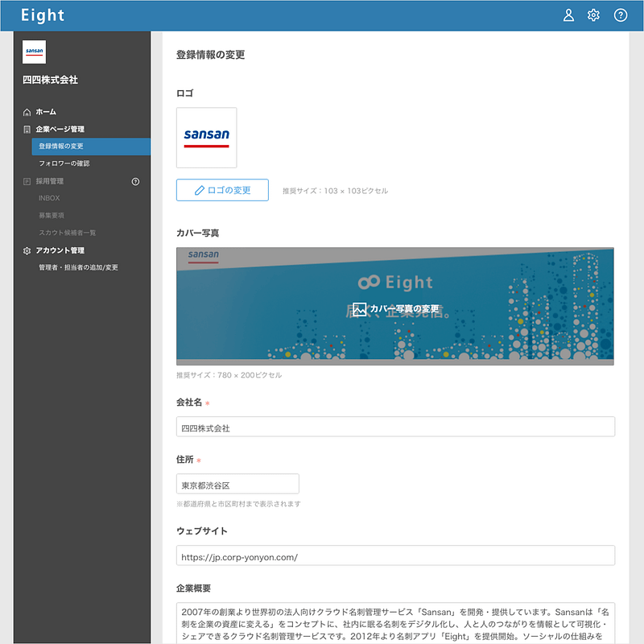Click the home icon in sidebar
Viewport: 644px width, 644px height.
coord(27,112)
